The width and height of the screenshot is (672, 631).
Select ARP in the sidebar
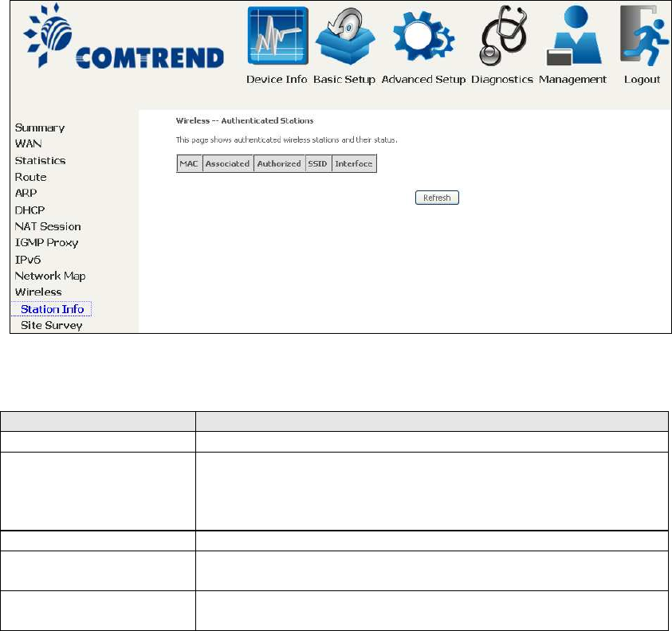click(x=26, y=193)
